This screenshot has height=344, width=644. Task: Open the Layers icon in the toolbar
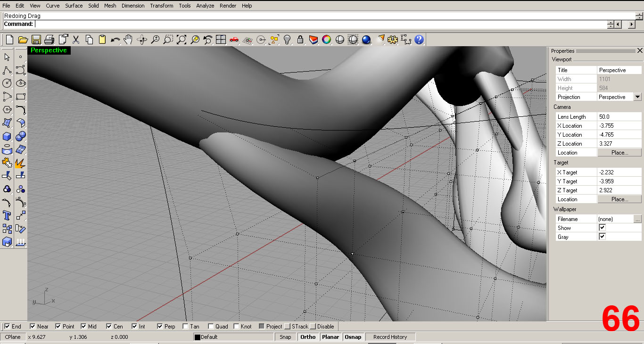[314, 40]
